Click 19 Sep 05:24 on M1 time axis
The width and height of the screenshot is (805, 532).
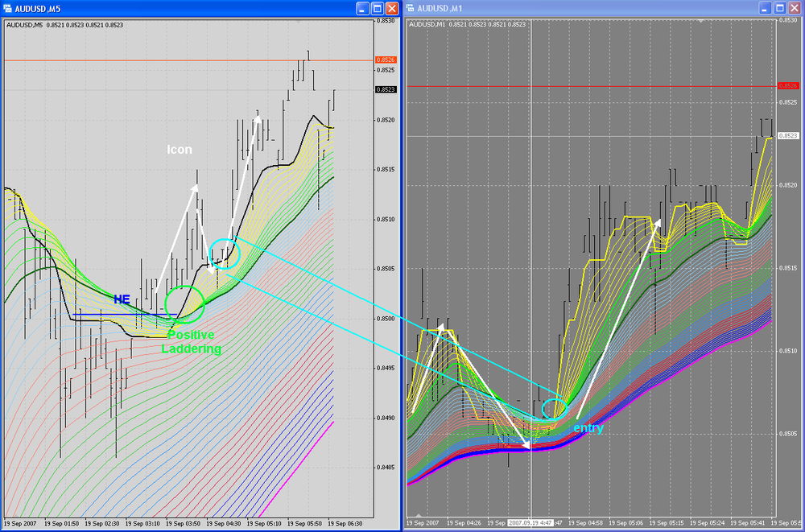[708, 523]
